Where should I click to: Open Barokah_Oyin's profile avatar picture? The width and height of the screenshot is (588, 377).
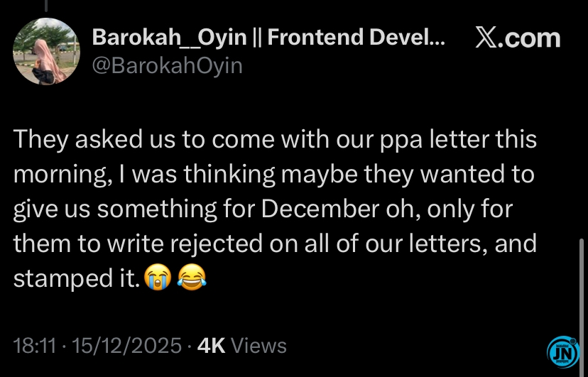coord(48,51)
